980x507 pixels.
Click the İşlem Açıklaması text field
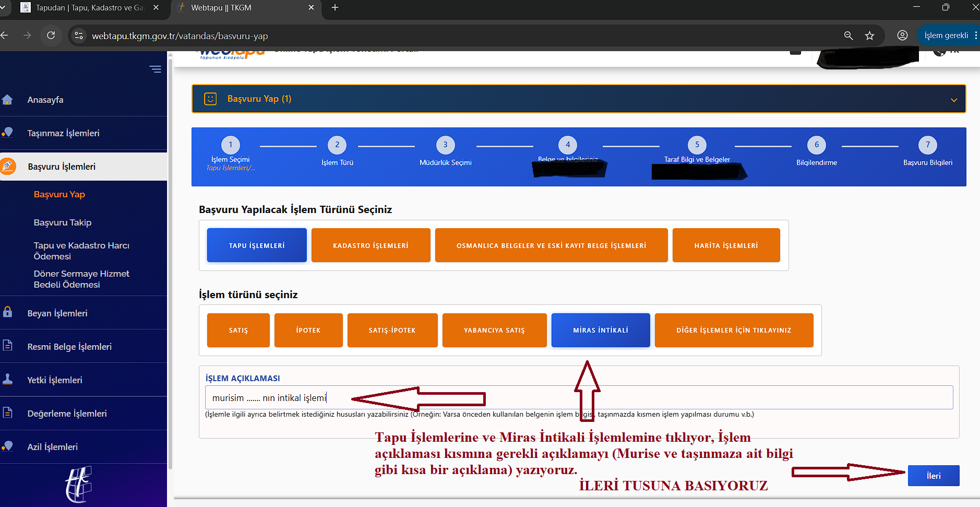tap(579, 397)
